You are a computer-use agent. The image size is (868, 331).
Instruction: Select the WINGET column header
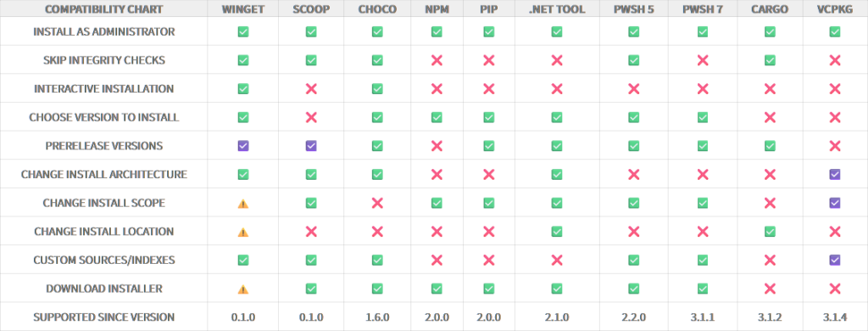point(242,9)
